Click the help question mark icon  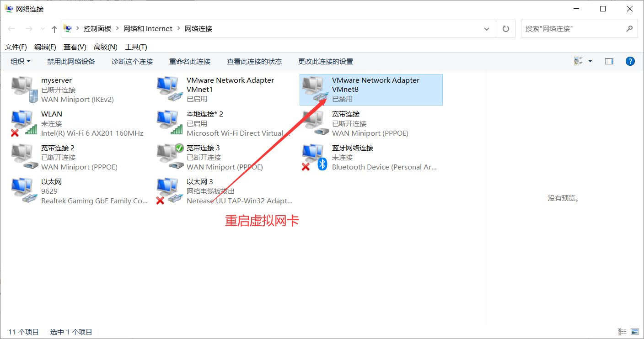[630, 61]
